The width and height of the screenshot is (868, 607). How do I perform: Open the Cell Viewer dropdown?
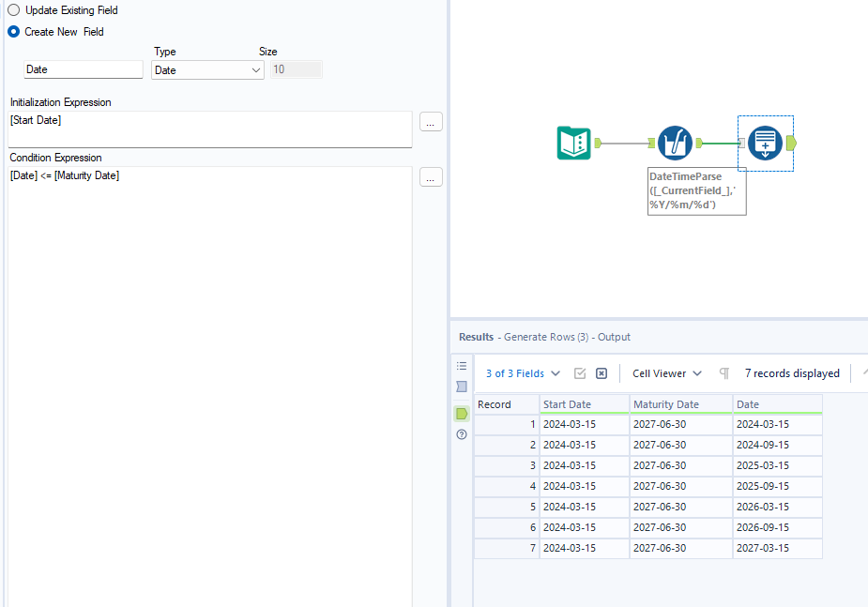[x=665, y=373]
